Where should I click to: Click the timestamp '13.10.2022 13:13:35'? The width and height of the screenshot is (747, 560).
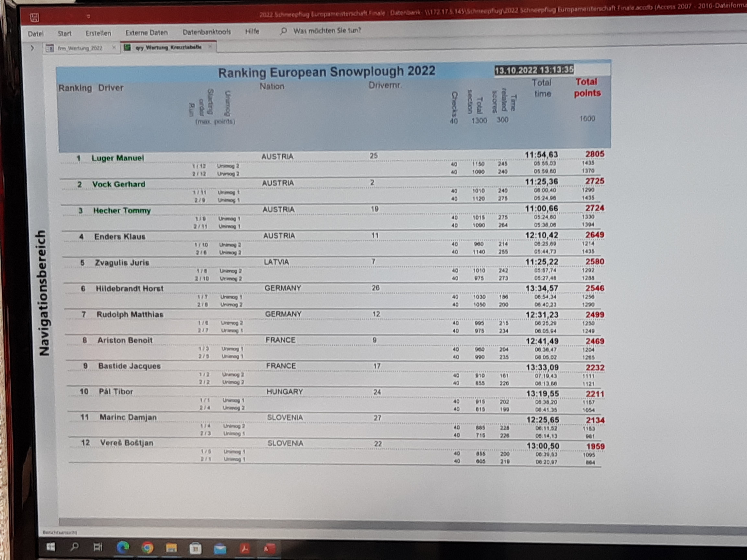click(534, 70)
